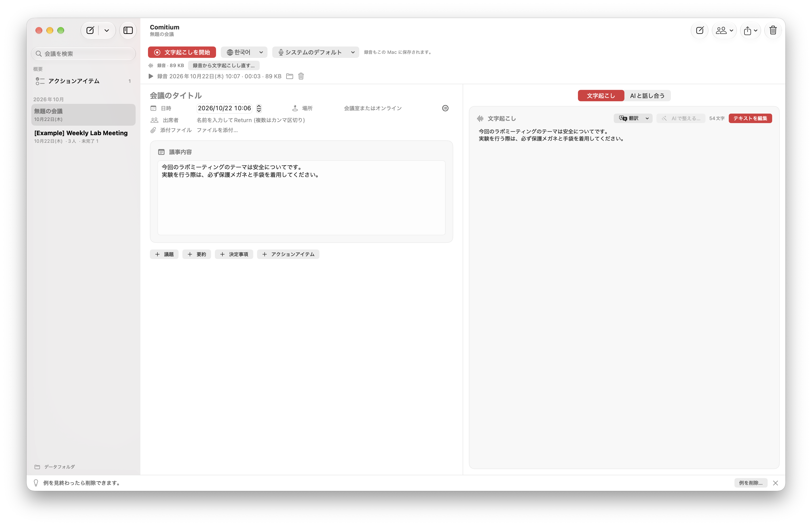
Task: Click the attendees name input field
Action: point(251,120)
